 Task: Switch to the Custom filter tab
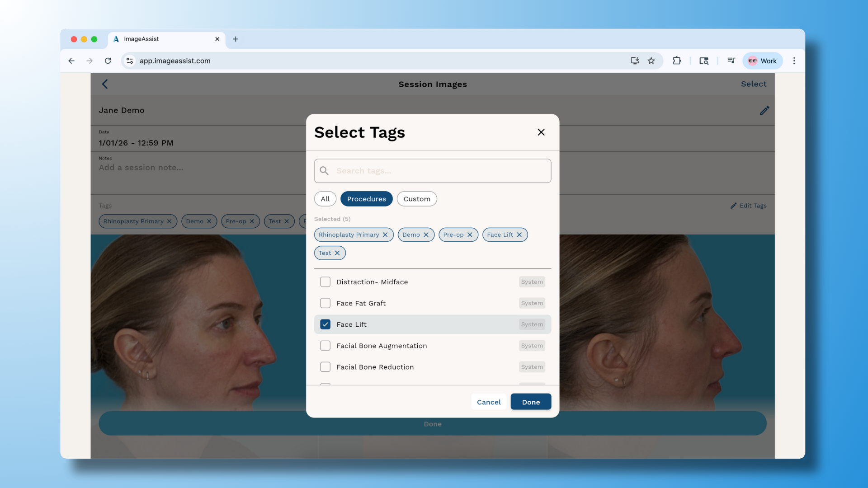(416, 199)
